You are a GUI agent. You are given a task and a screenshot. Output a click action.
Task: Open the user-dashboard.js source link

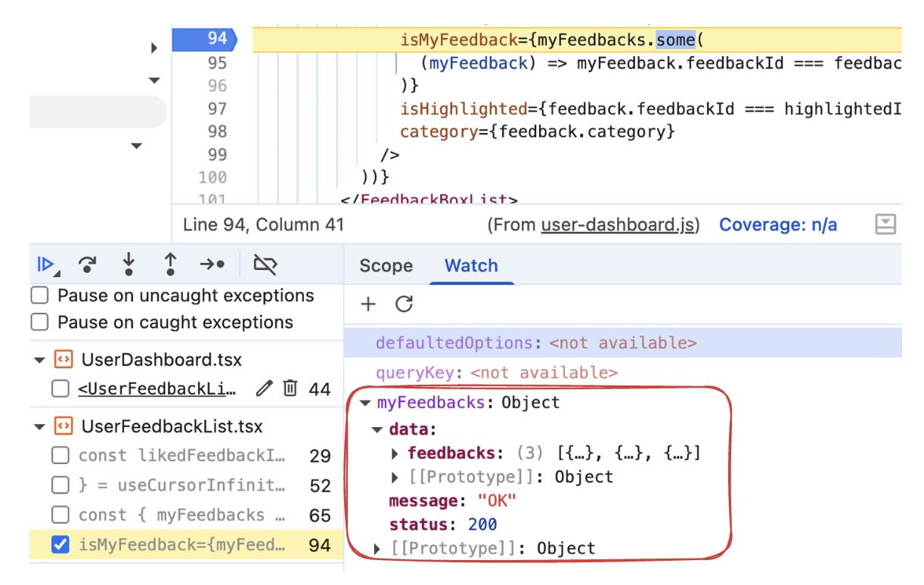619,225
